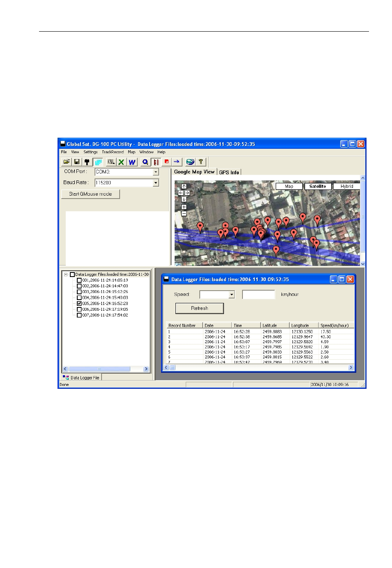The height and width of the screenshot is (568, 392).
Task: Check the 002,2006-11-24:14:47:03 track checkbox
Action: 79,286
